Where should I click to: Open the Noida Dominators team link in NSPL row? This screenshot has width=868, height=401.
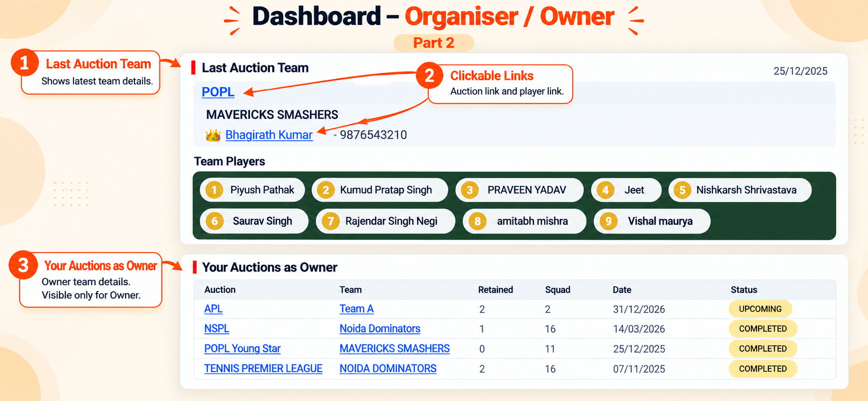[x=380, y=329]
